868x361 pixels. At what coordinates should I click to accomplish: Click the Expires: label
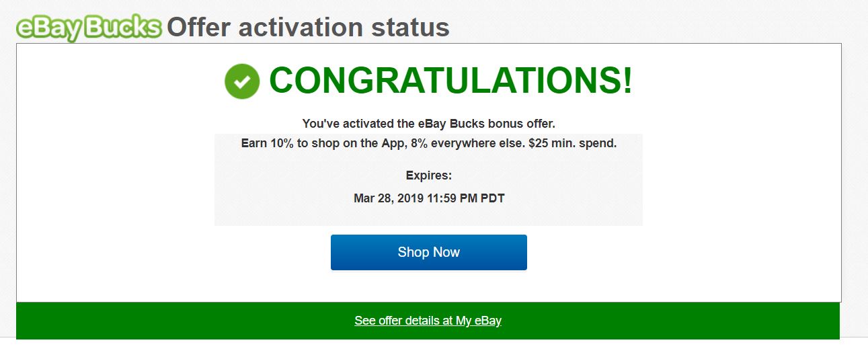pyautogui.click(x=429, y=175)
